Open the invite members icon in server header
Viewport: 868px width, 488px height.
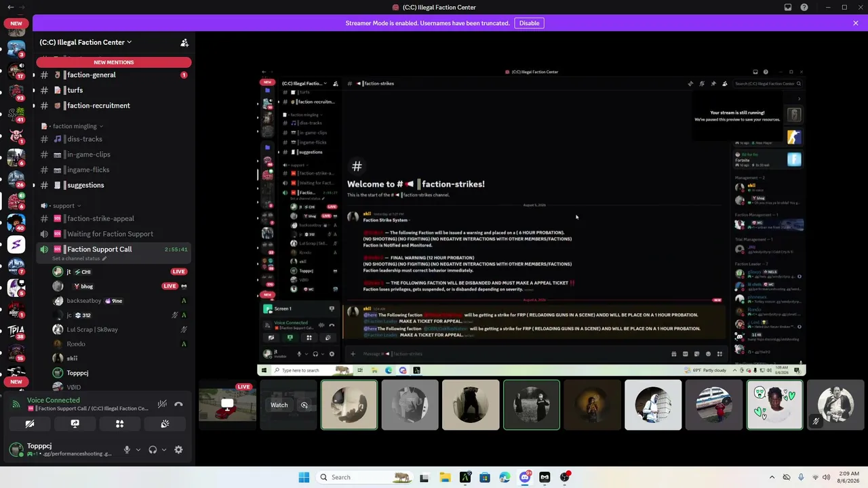coord(184,42)
